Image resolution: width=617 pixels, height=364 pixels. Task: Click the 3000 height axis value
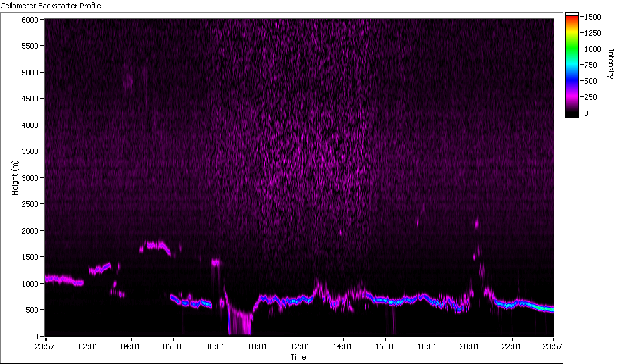[30, 178]
